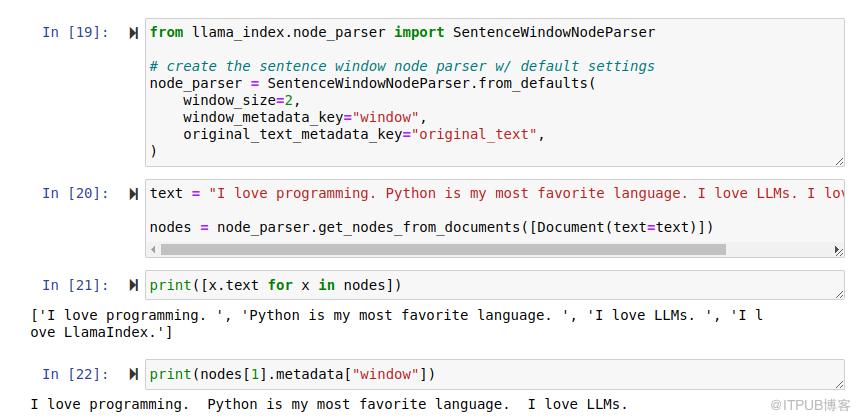This screenshot has width=860, height=420.
Task: Click left scroll arrow in In [20] cell
Action: point(153,249)
